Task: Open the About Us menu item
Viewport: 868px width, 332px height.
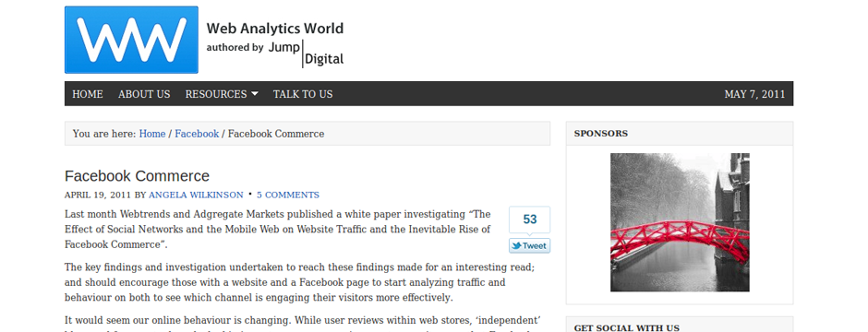Action: pos(144,94)
